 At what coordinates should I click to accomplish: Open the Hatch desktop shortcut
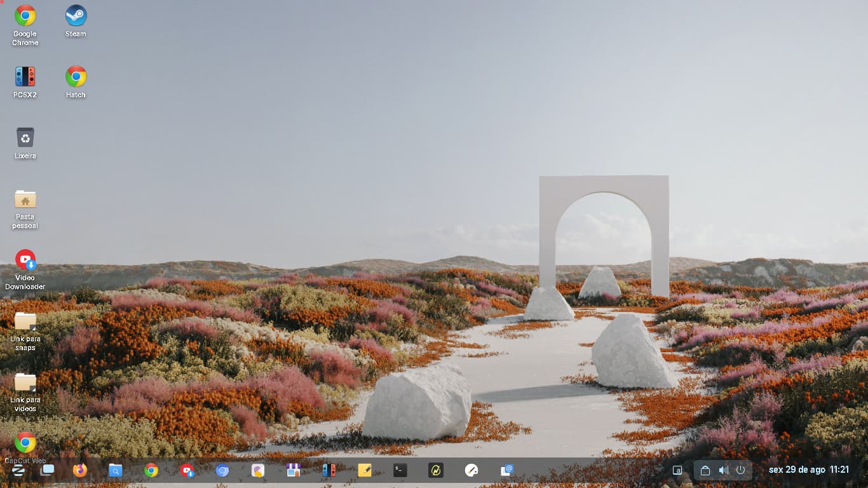point(76,77)
